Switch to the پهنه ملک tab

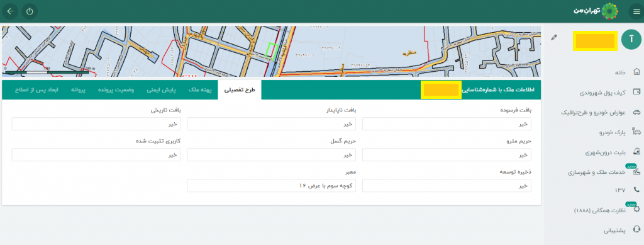tap(200, 90)
